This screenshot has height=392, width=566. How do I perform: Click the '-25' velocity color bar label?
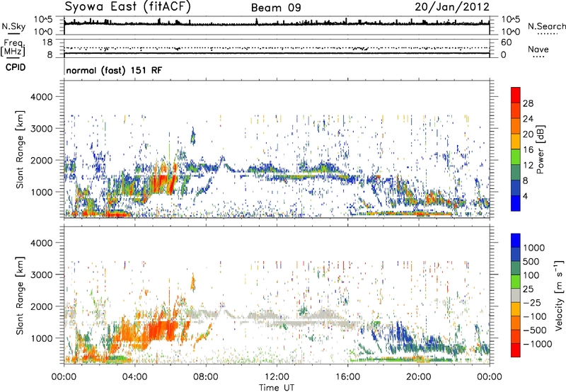tap(531, 302)
